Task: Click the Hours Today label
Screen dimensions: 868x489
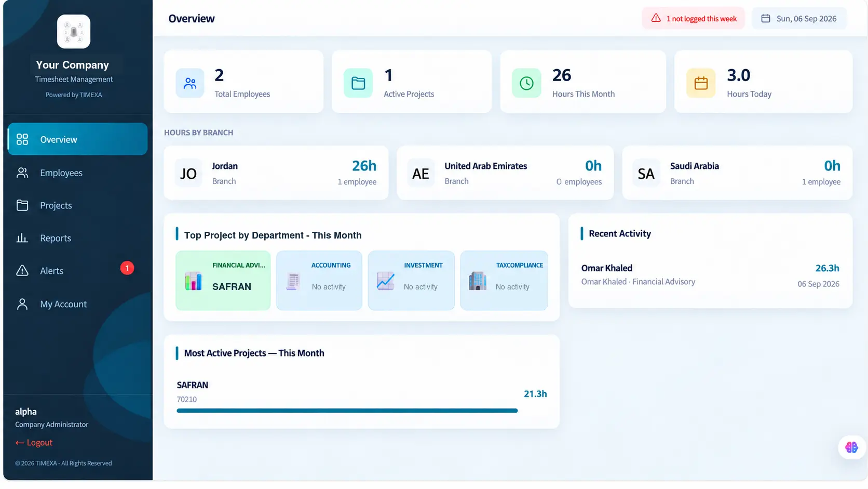Action: [749, 94]
